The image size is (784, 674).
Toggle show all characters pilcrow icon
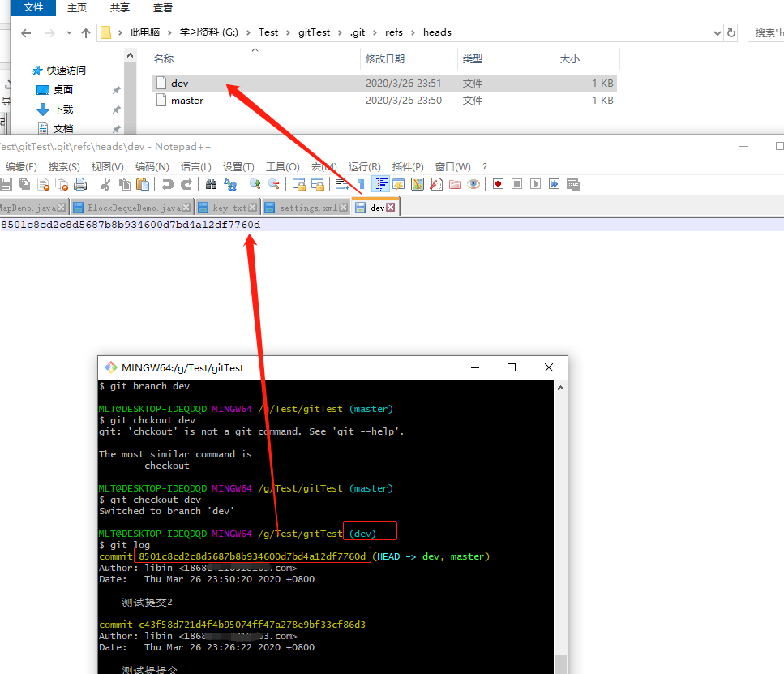pos(361,184)
